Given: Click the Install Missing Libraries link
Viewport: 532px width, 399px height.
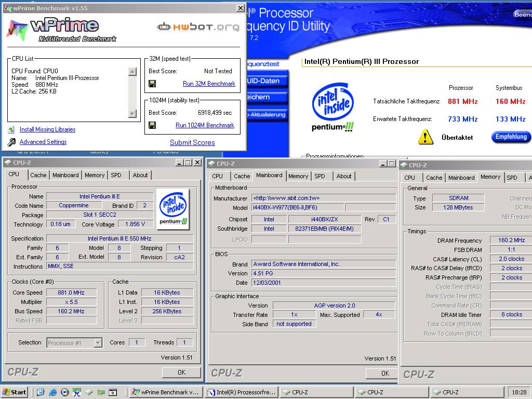Looking at the screenshot, I should [x=47, y=129].
